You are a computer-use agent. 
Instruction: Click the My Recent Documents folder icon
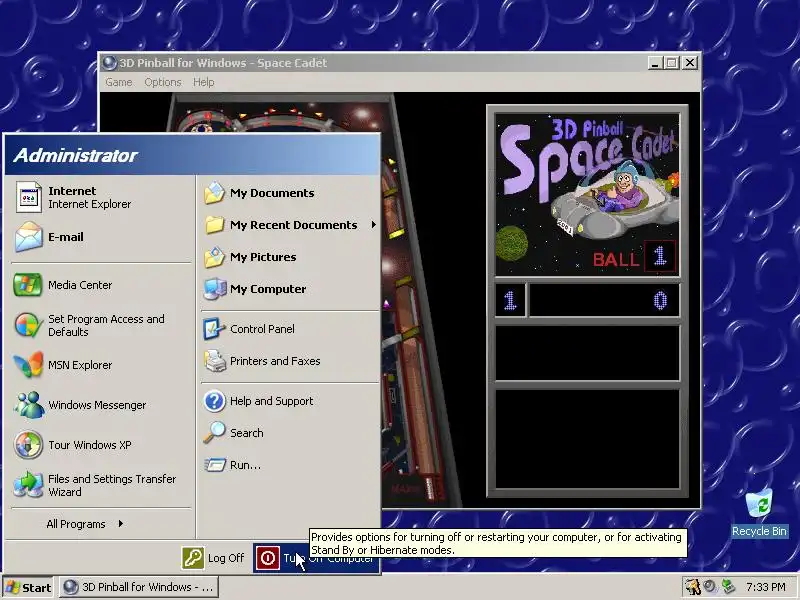point(214,224)
